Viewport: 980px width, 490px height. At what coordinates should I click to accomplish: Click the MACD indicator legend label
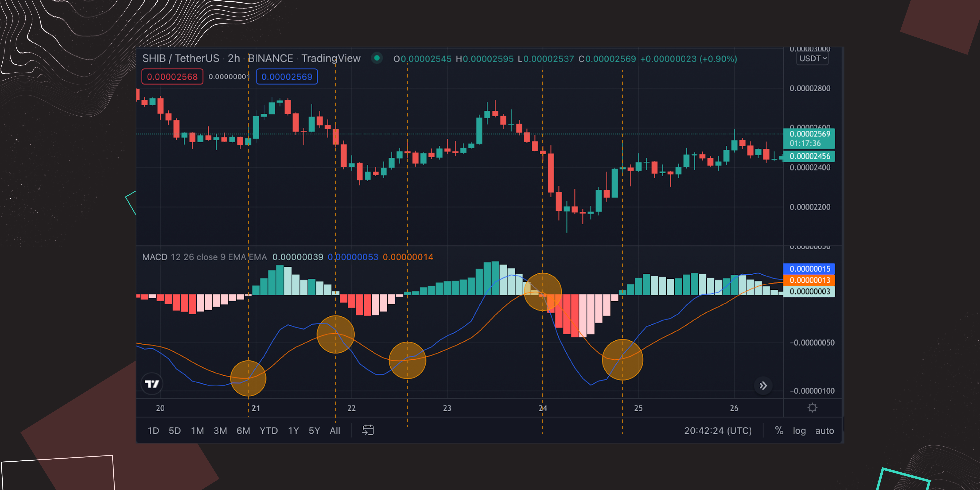(x=155, y=257)
